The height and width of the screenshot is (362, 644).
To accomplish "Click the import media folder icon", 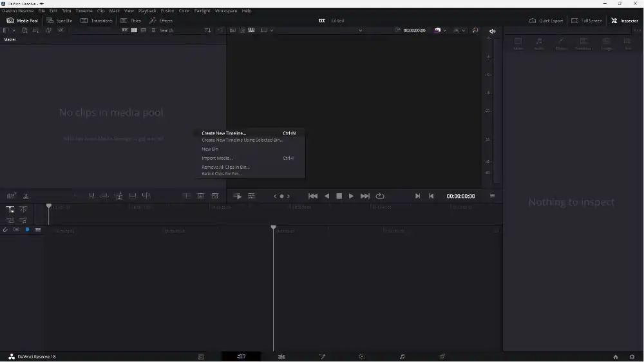I will (35, 30).
